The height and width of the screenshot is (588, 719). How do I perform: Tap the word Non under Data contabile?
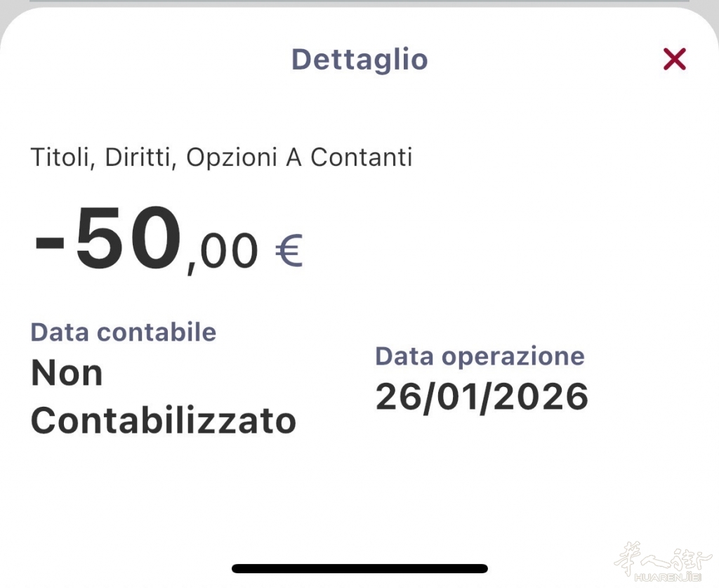tap(67, 374)
